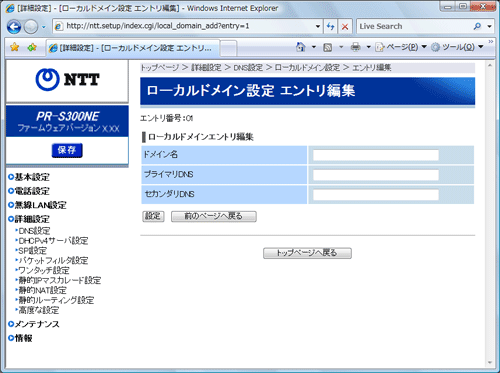Open the パケットフィルタ設定 sidebar link
The width and height of the screenshot is (500, 373).
(53, 260)
